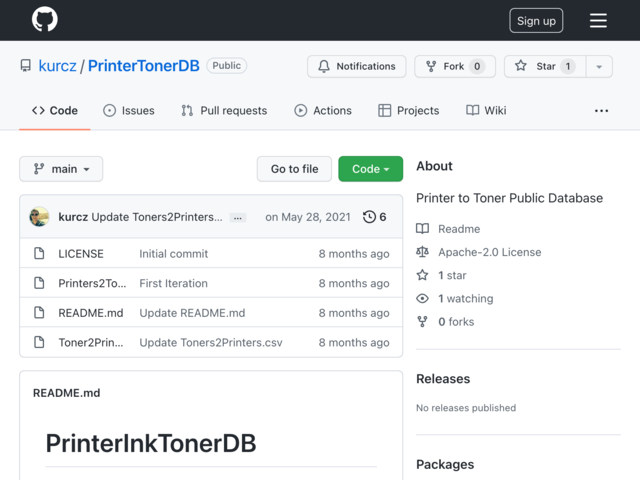Click the commit history clock icon
This screenshot has height=480, width=640.
click(x=369, y=217)
